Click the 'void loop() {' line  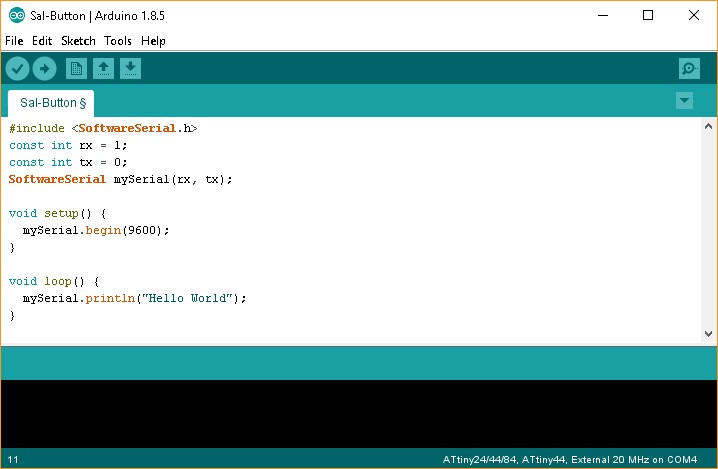[54, 281]
